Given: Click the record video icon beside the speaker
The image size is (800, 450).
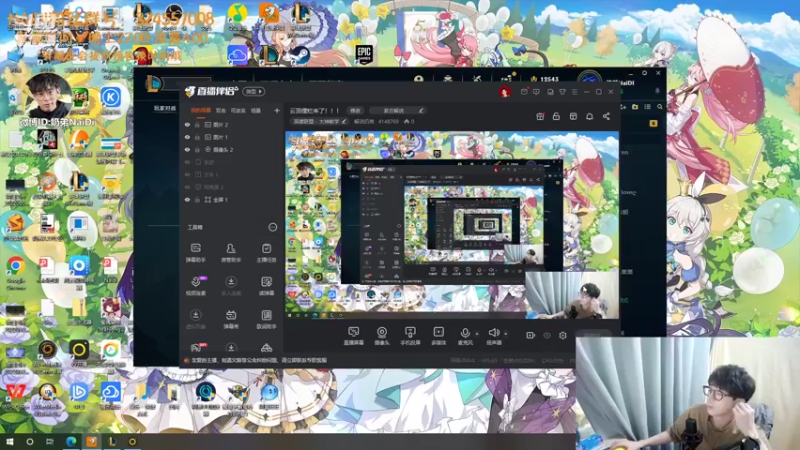Looking at the screenshot, I should coord(530,335).
